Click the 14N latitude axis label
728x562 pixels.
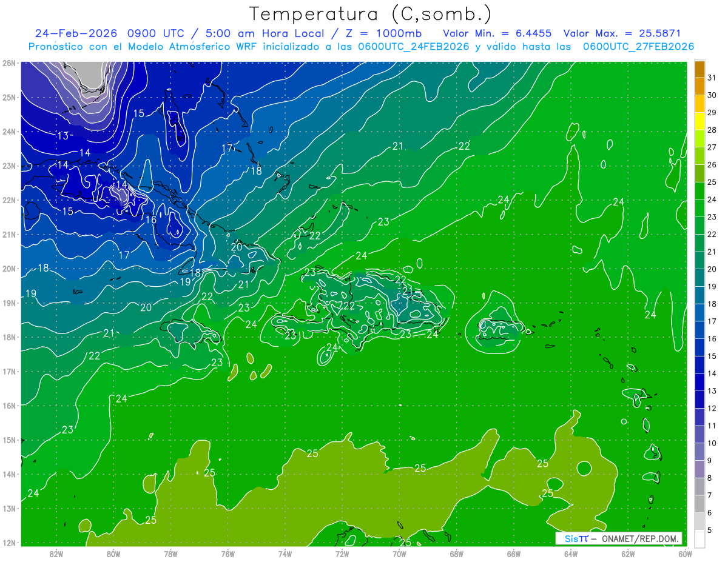tap(8, 474)
